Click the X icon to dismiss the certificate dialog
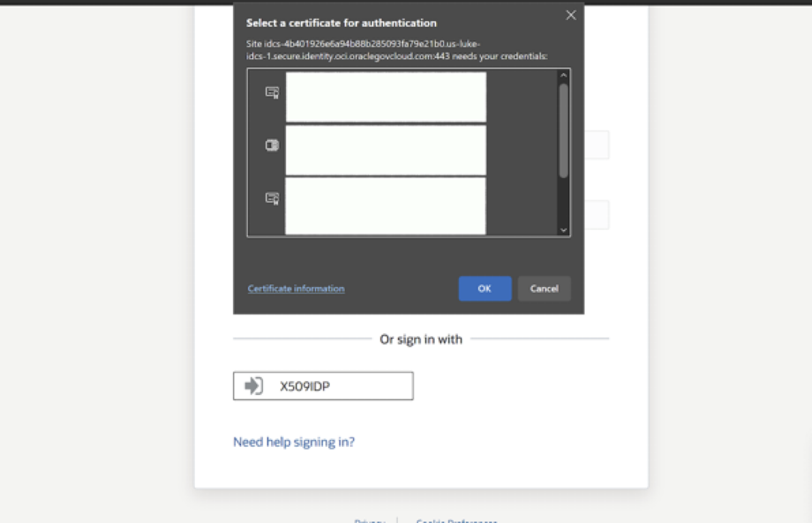Screen dimensions: 812x523 (570, 15)
